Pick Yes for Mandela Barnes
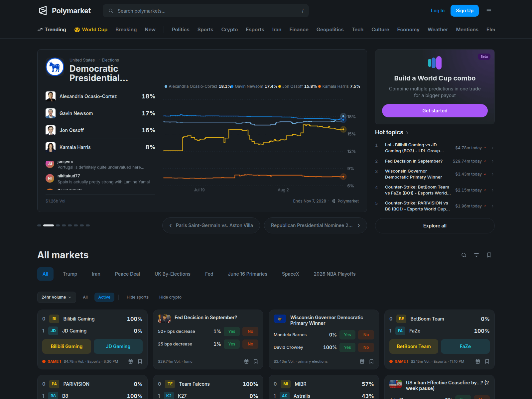 pos(347,335)
